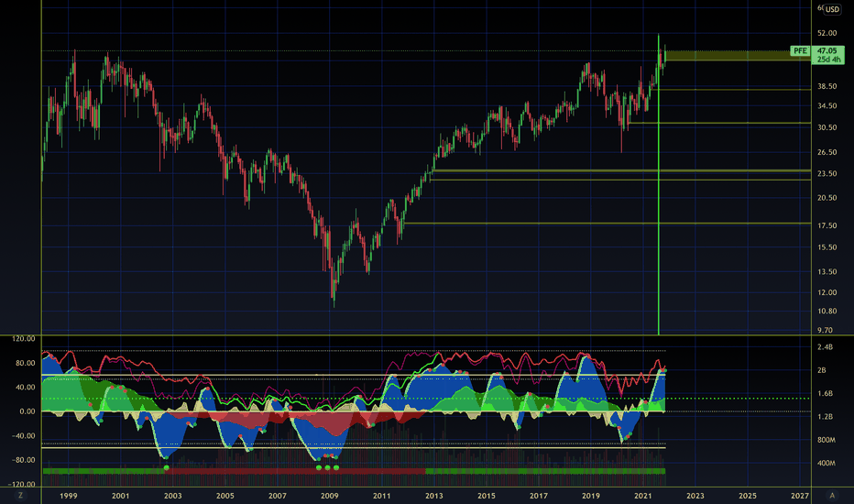Click the 52.00 price scale label

click(827, 33)
